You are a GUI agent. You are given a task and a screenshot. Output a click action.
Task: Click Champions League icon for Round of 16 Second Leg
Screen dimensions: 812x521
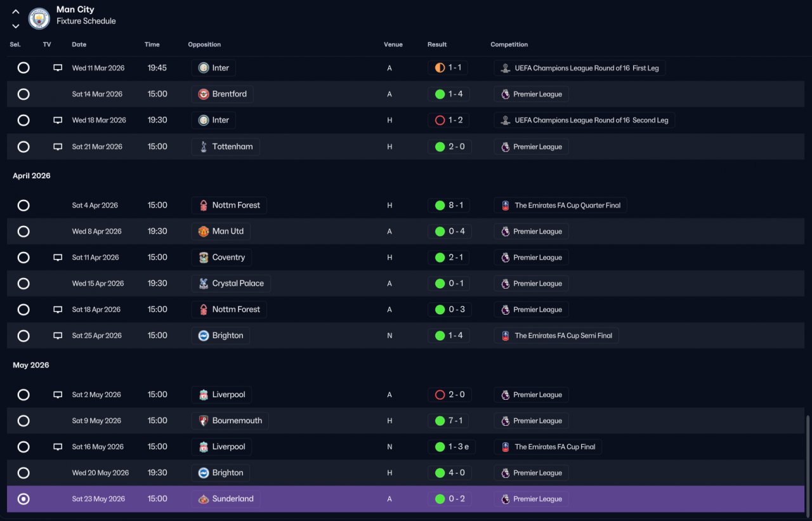point(505,121)
